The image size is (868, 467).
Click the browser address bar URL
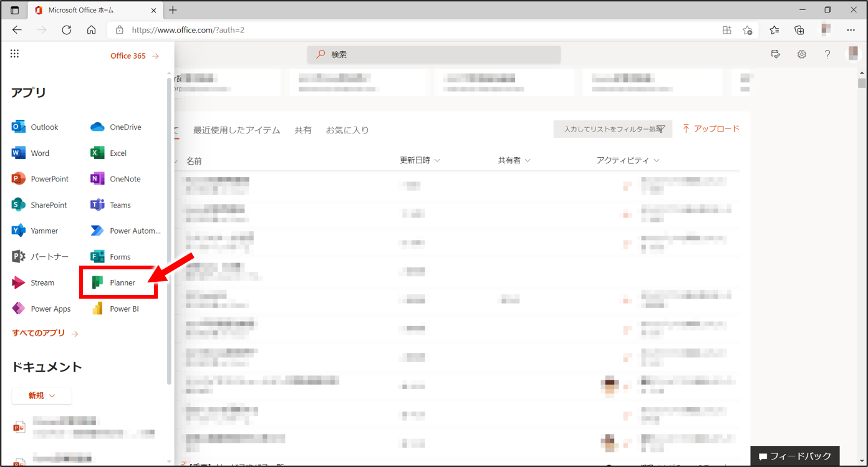(188, 30)
